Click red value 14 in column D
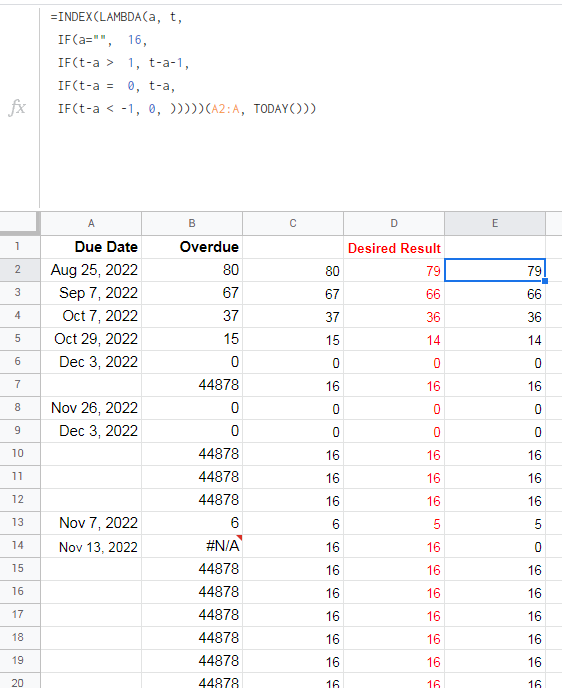 click(394, 339)
